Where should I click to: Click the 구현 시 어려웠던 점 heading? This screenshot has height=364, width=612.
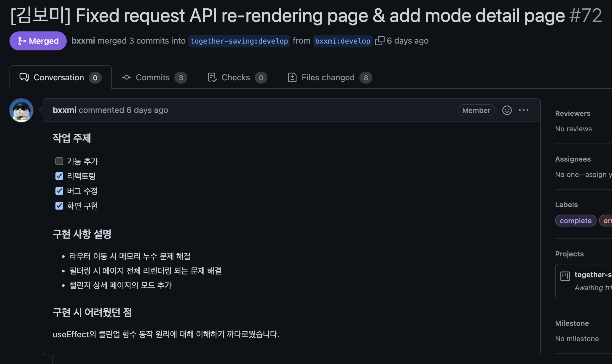click(x=92, y=312)
